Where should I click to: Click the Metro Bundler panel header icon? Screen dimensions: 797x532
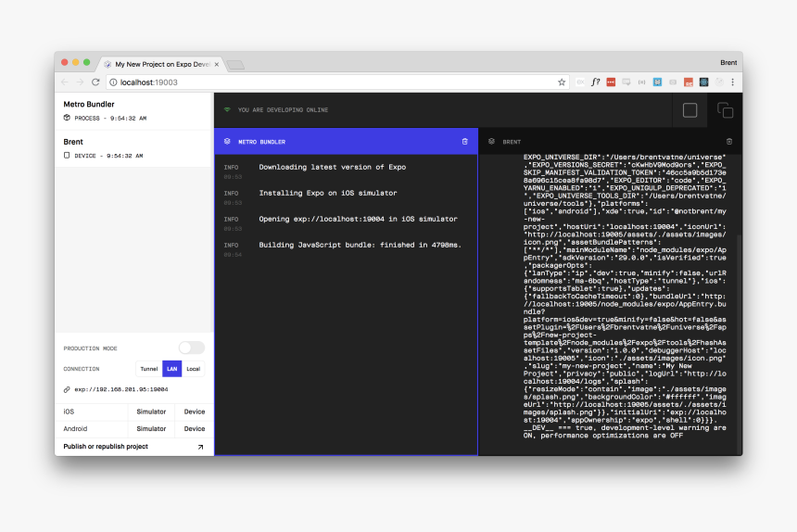[x=227, y=142]
